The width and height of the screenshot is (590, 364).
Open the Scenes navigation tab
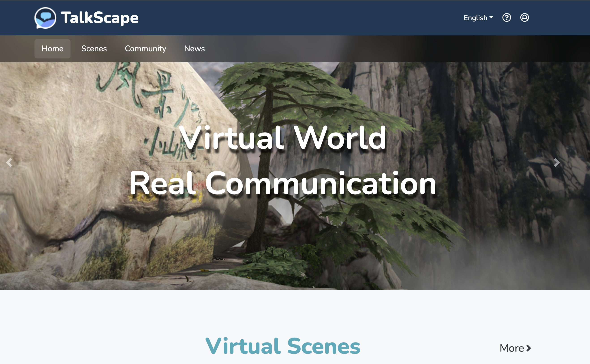94,49
